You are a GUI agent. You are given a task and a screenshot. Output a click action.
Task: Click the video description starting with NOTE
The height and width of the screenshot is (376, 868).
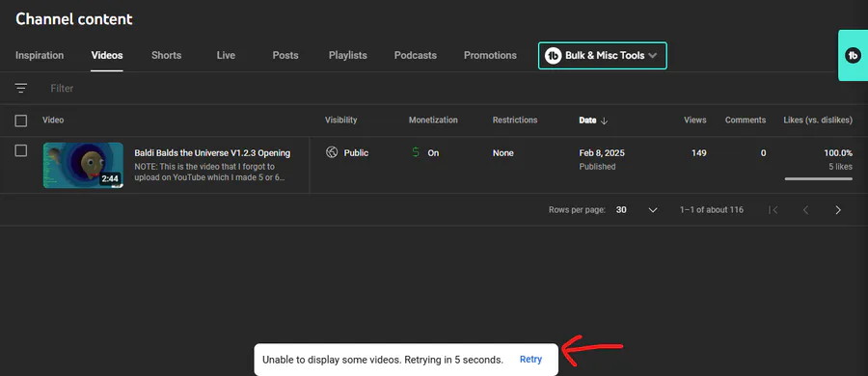pyautogui.click(x=210, y=173)
